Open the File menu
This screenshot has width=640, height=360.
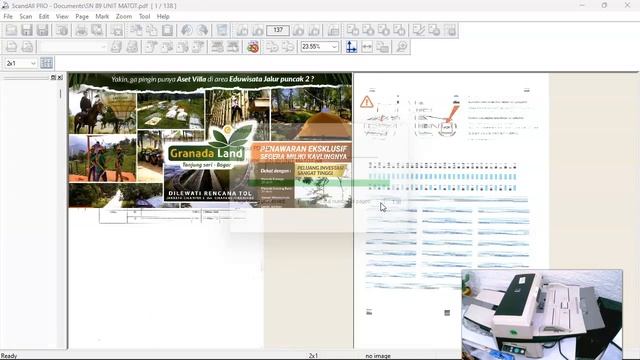(8, 16)
